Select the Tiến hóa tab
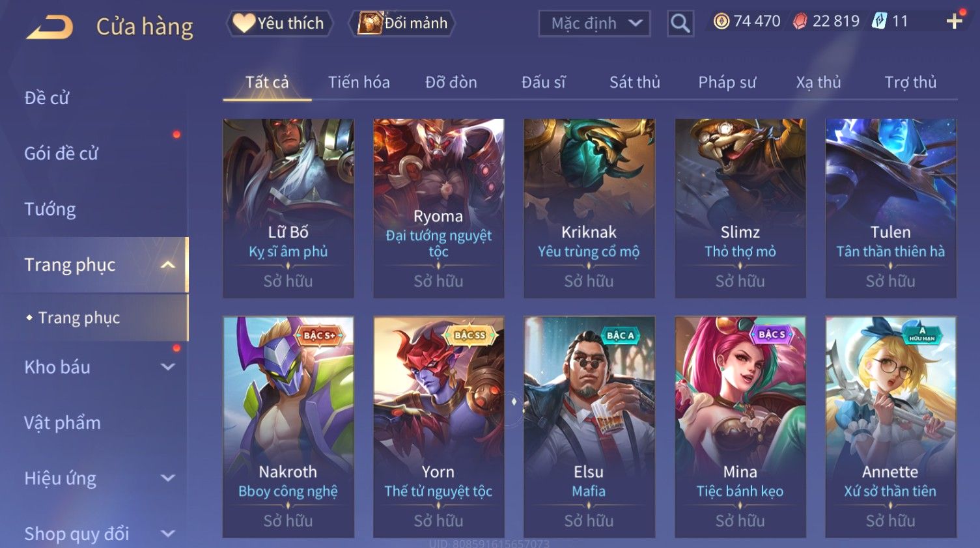980x548 pixels. pyautogui.click(x=359, y=83)
